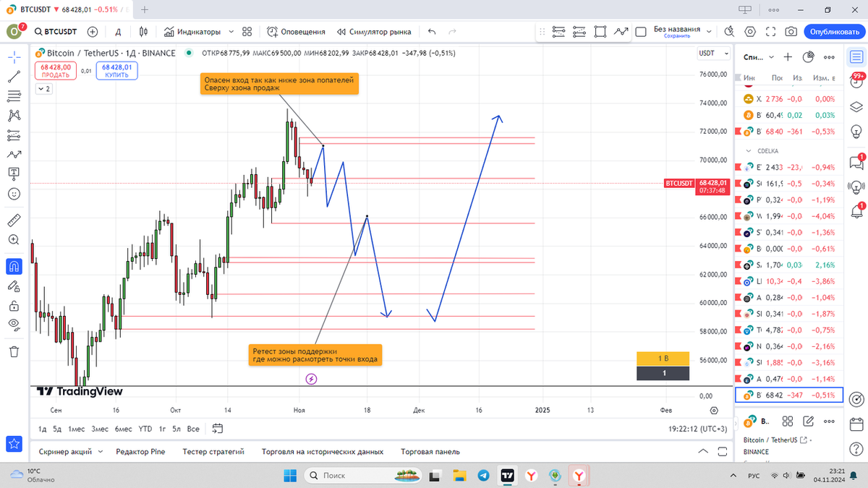Viewport: 868px width, 488px height.
Task: Set chart range to 1мес
Action: pyautogui.click(x=77, y=429)
